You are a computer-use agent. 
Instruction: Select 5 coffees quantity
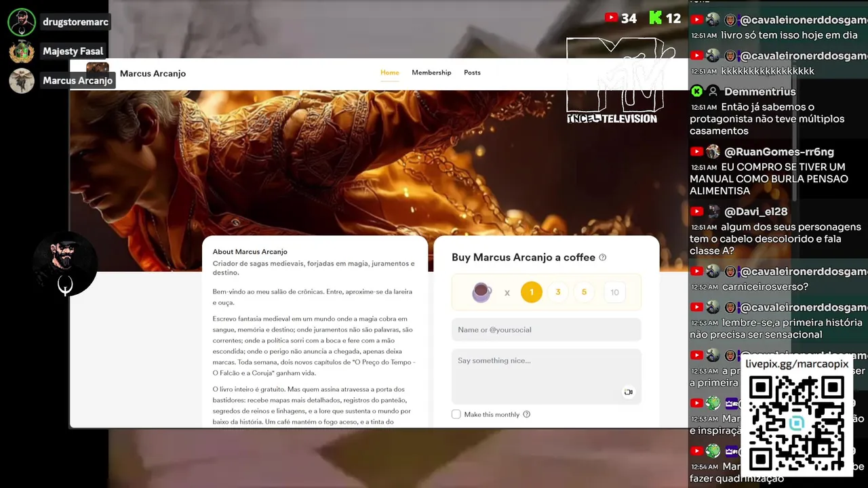[x=584, y=292]
